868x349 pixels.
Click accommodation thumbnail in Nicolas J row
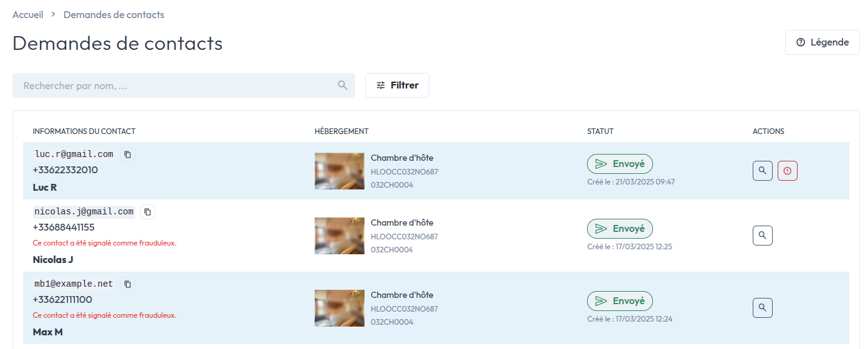pos(340,236)
